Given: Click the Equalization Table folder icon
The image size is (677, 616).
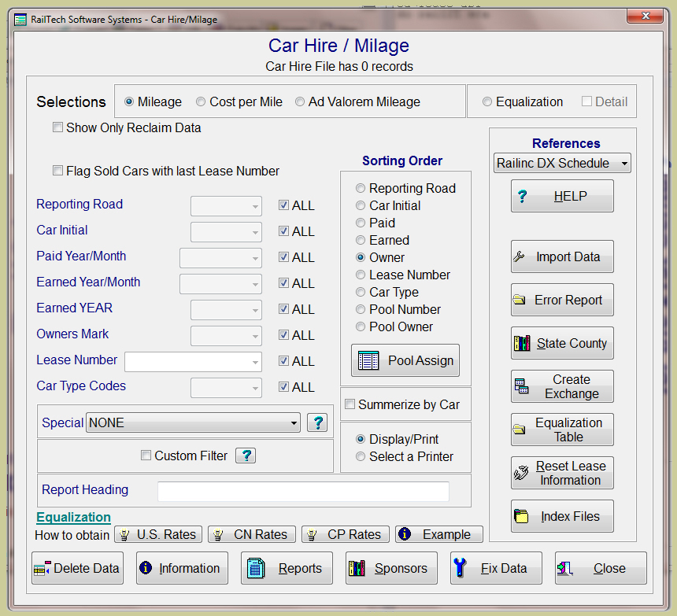Looking at the screenshot, I should coord(519,430).
